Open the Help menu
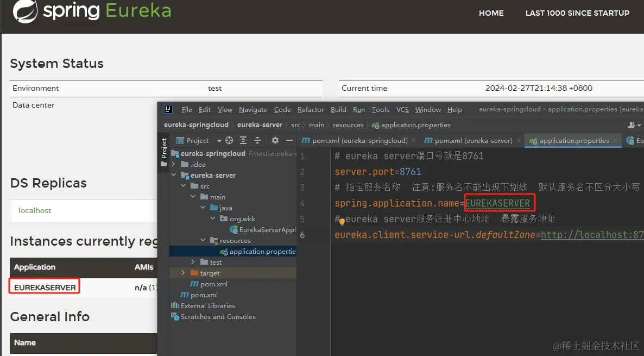This screenshot has width=644, height=356. pyautogui.click(x=454, y=109)
